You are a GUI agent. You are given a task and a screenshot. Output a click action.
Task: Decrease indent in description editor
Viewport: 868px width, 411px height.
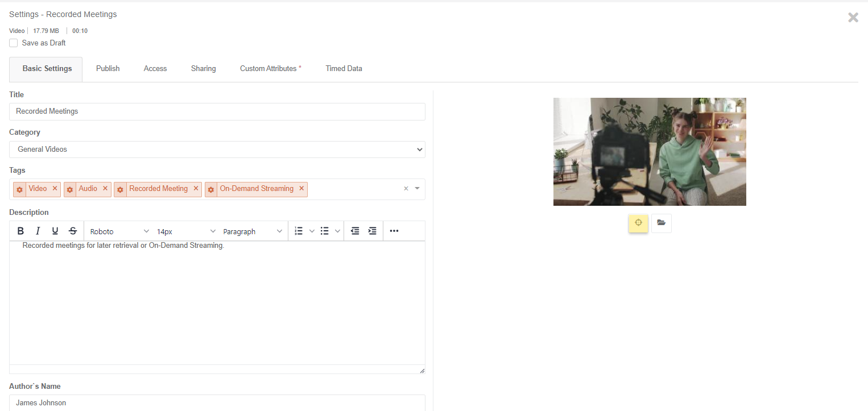pos(355,231)
